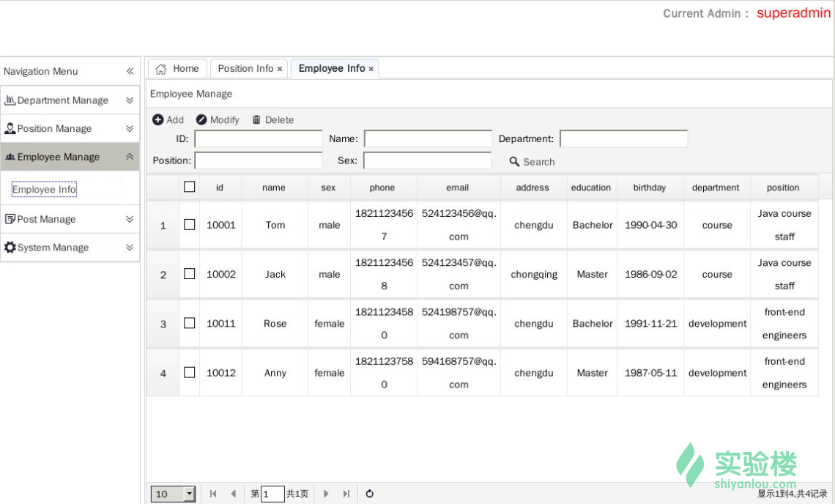Toggle the select-all header checkbox
Viewport: 835px width, 504px height.
click(x=189, y=187)
